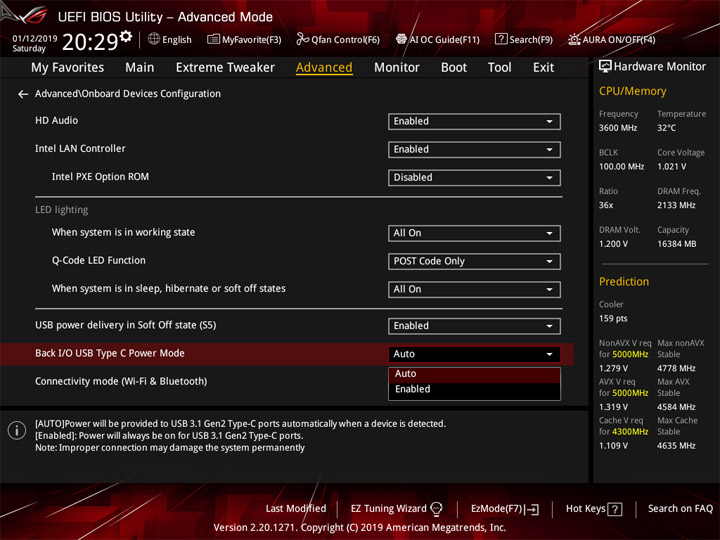Click Search on FAQ link
The image size is (720, 540).
[680, 509]
